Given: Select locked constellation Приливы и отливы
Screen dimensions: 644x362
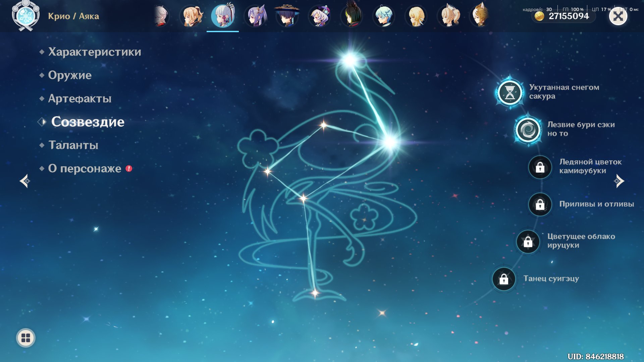Looking at the screenshot, I should pos(540,204).
